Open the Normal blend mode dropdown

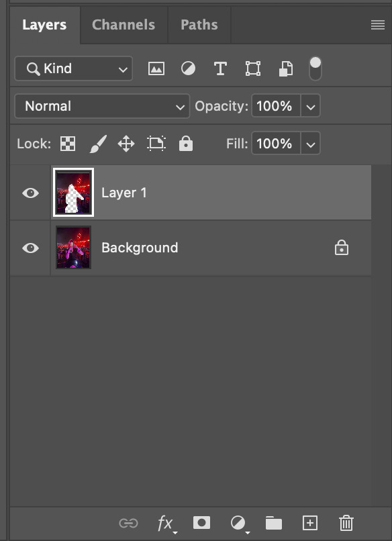click(102, 106)
